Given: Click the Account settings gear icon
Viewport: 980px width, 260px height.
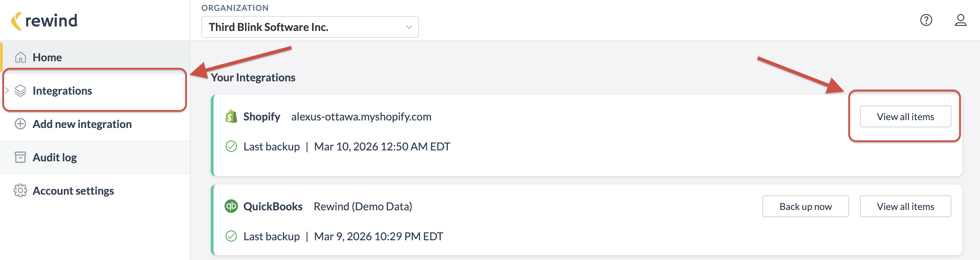Looking at the screenshot, I should coord(20,191).
